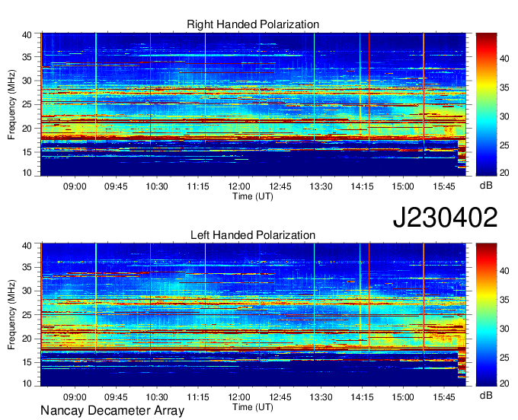Screen dimensions: 518x420
Task: Click the 25 dB label on right-handed colorbar
Action: 504,145
